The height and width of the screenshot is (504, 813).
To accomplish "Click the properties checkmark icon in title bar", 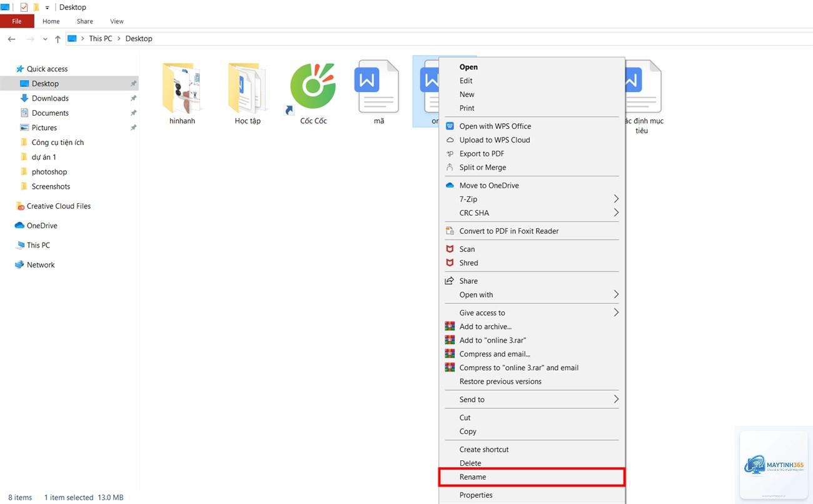I will pos(24,8).
